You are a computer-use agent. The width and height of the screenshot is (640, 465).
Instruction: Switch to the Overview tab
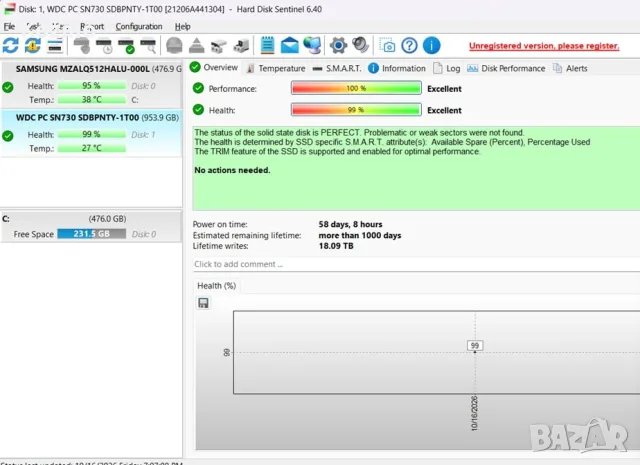214,67
